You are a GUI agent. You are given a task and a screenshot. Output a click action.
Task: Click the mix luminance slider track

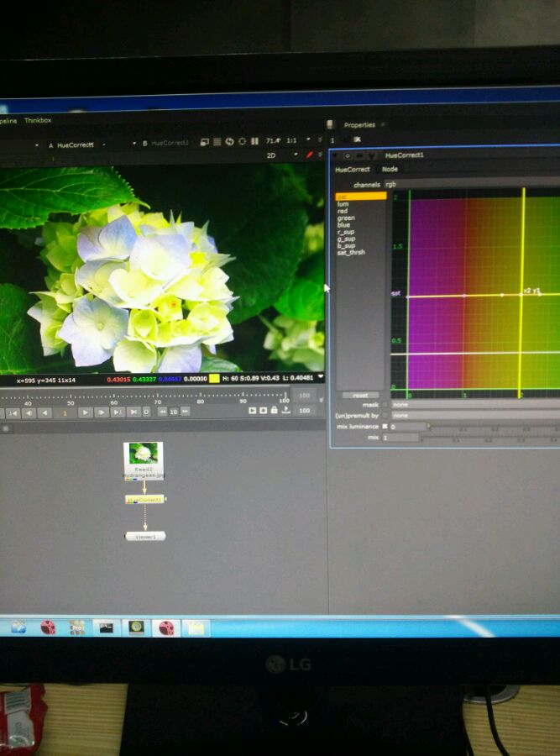pyautogui.click(x=493, y=427)
